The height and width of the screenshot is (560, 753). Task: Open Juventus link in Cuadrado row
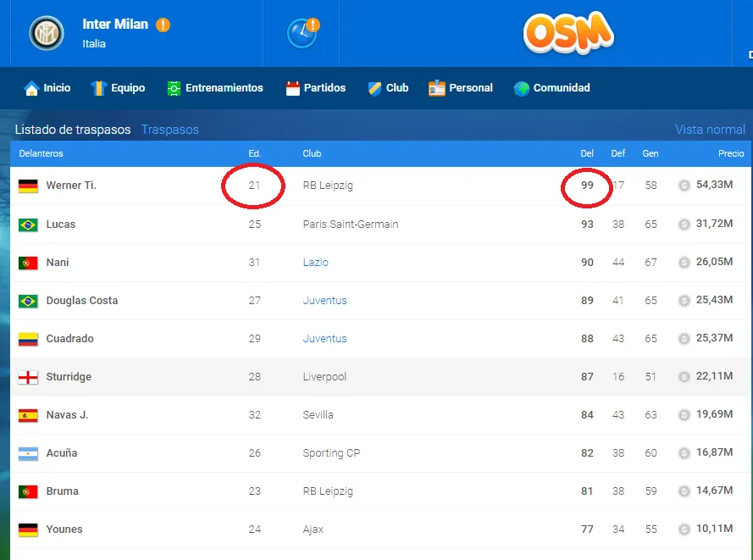[324, 339]
